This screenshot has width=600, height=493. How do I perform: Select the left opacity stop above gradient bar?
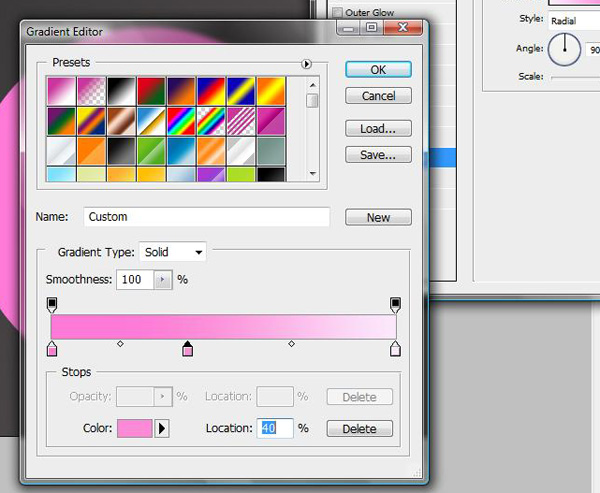click(52, 305)
